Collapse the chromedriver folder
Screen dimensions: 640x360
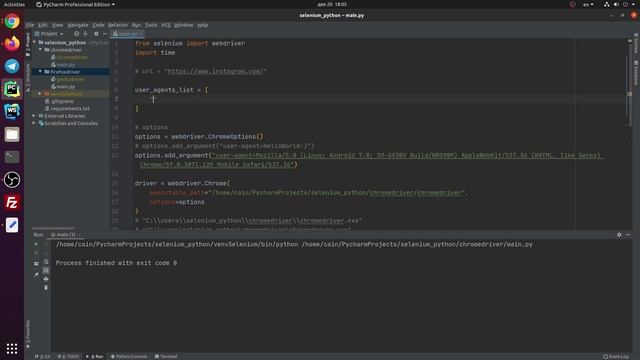40,50
